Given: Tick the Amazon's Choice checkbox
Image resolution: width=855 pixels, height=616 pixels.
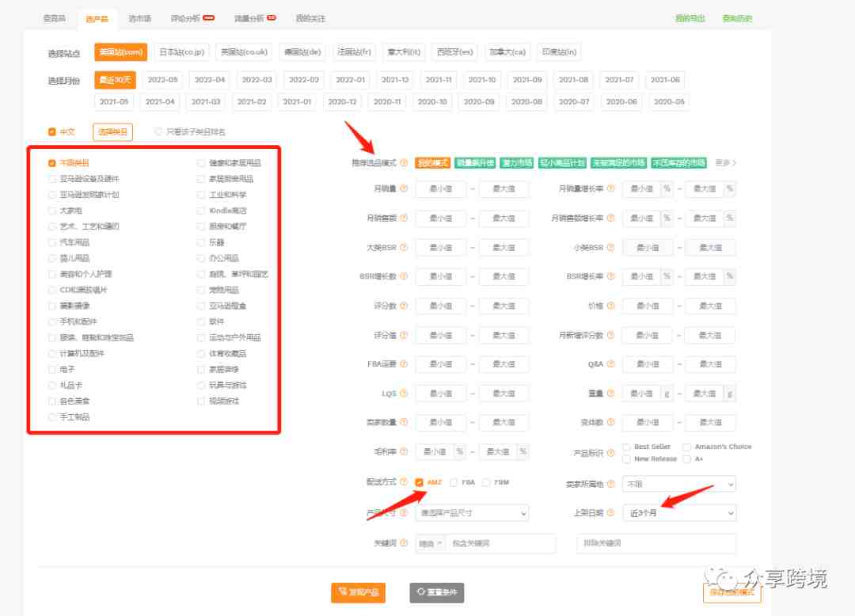Looking at the screenshot, I should (x=687, y=447).
